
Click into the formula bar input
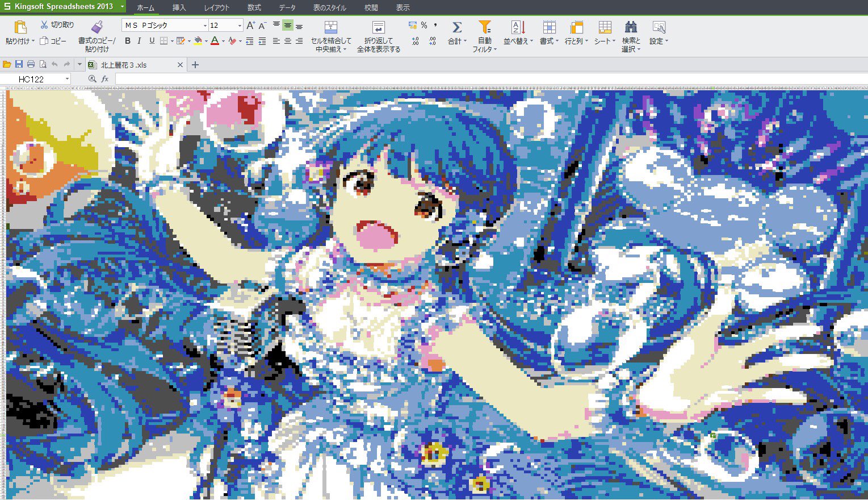click(x=491, y=79)
